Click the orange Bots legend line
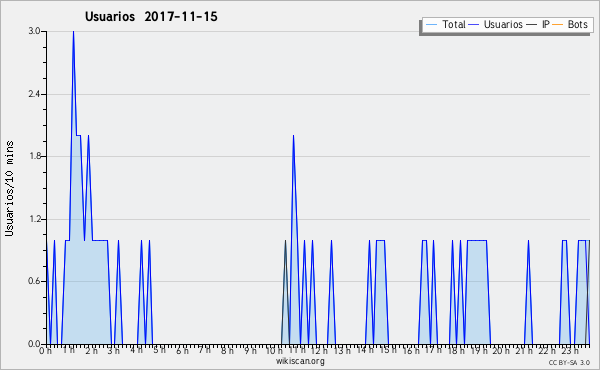600x370 pixels. coord(558,25)
